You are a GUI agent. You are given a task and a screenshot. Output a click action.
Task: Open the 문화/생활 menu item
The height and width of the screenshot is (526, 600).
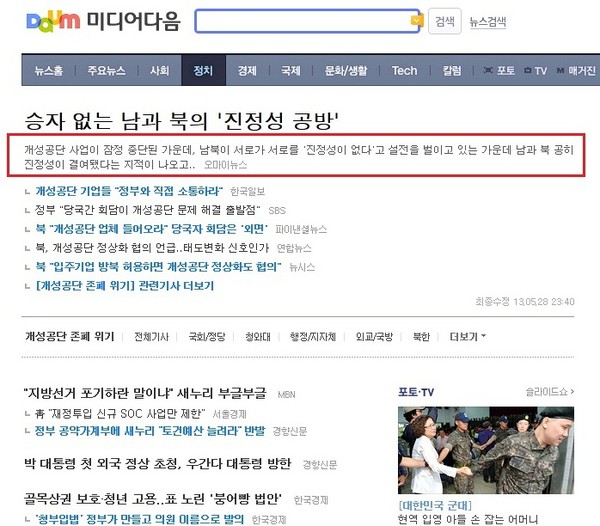(x=346, y=71)
